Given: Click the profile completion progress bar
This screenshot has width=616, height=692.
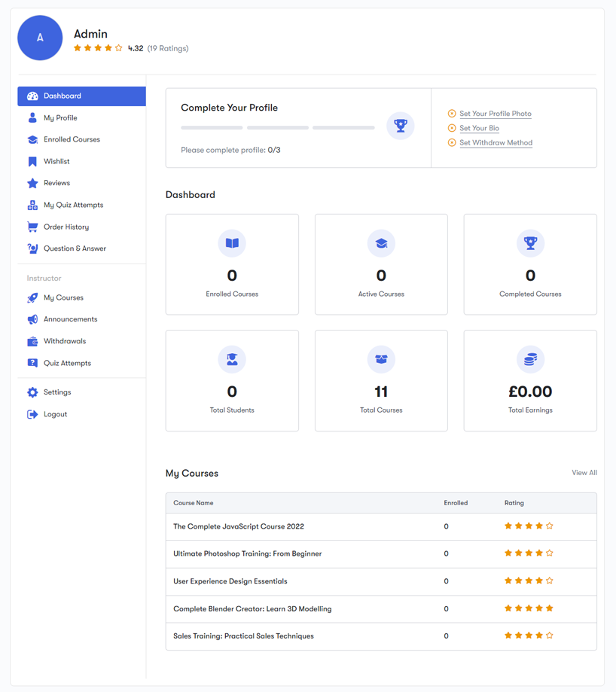Looking at the screenshot, I should click(277, 128).
